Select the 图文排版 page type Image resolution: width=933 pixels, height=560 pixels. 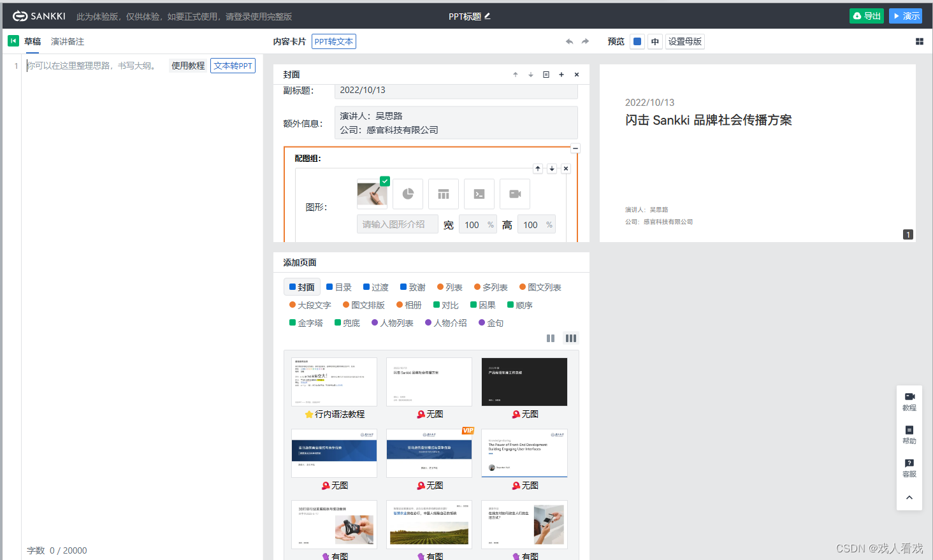pos(364,305)
